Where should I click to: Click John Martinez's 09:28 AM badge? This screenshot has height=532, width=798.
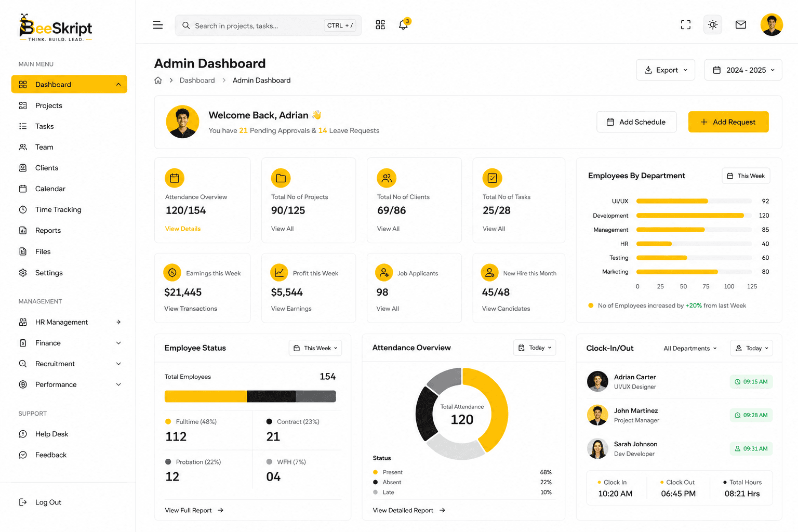pos(751,415)
